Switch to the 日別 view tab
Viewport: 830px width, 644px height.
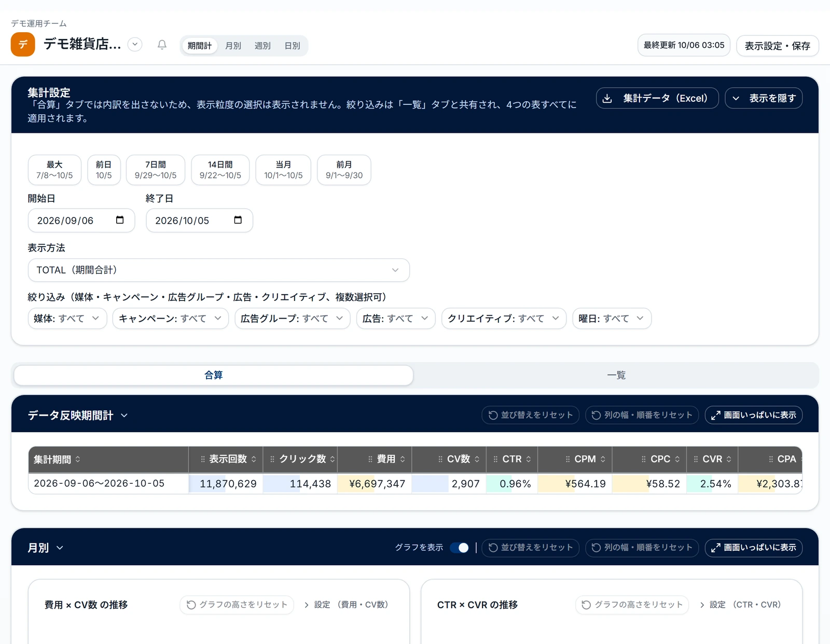pyautogui.click(x=292, y=46)
